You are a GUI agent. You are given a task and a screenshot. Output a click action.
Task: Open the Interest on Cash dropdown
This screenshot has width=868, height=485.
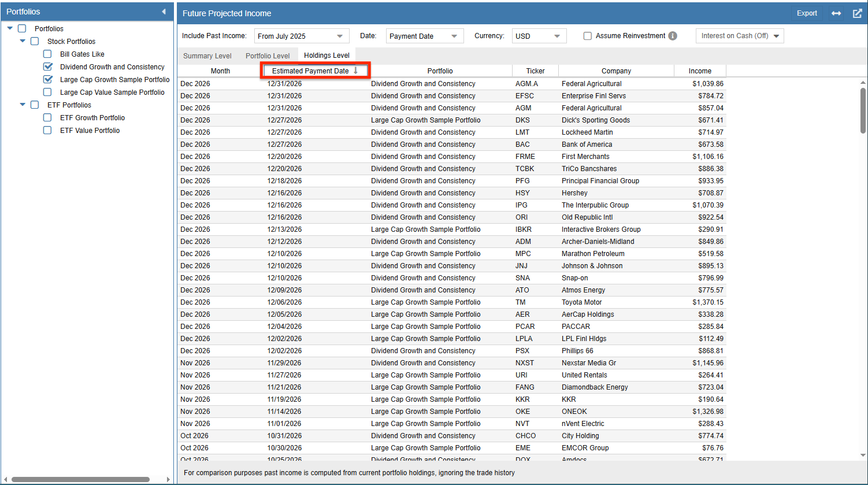740,36
